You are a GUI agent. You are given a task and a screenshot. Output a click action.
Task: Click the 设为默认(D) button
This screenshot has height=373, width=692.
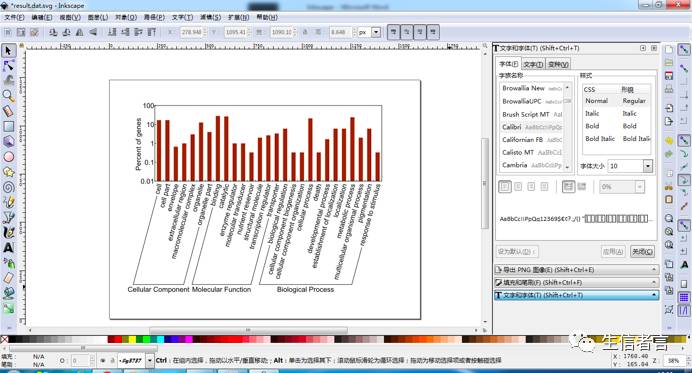[516, 252]
